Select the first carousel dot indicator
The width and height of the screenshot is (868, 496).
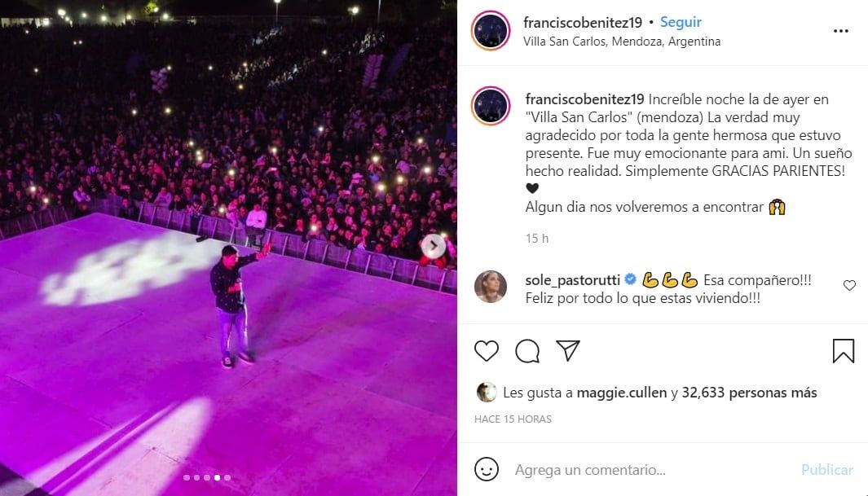[187, 478]
